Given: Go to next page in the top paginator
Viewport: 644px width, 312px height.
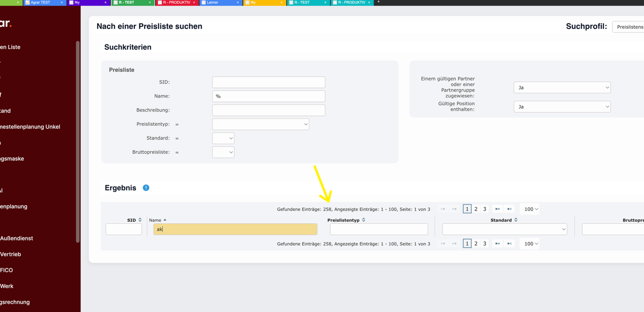Looking at the screenshot, I should pyautogui.click(x=497, y=209).
